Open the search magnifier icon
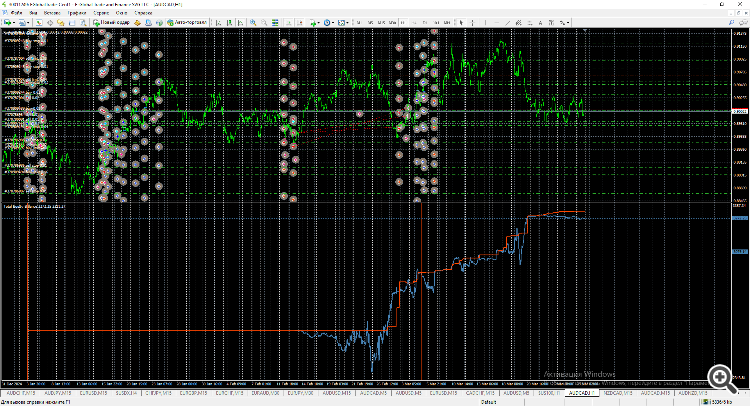This screenshot has width=750, height=406. 731,22
